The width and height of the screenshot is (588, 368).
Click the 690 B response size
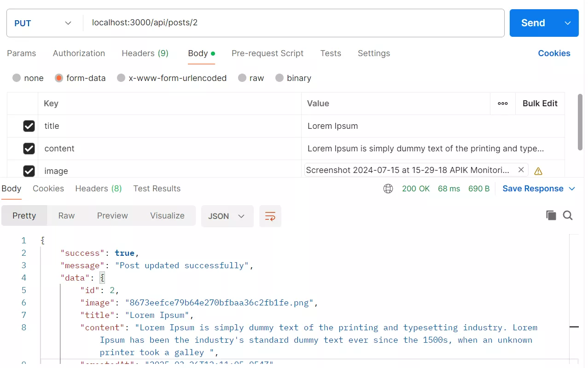[479, 189]
